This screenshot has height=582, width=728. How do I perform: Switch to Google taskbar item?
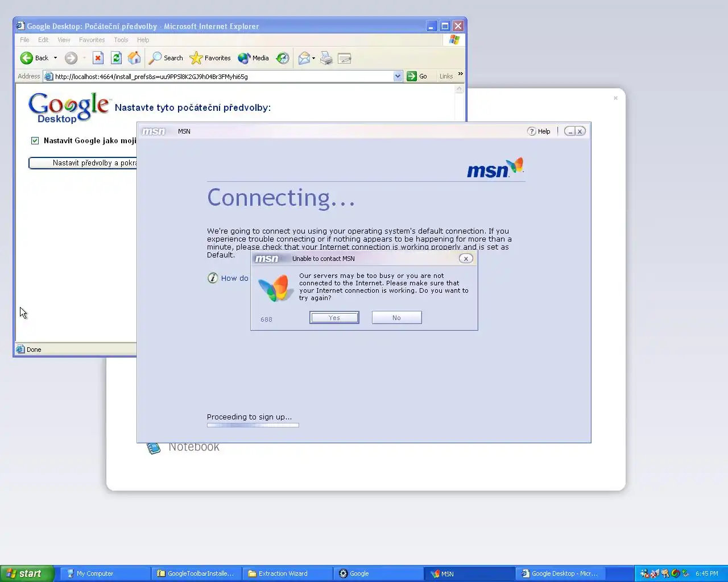pos(379,573)
